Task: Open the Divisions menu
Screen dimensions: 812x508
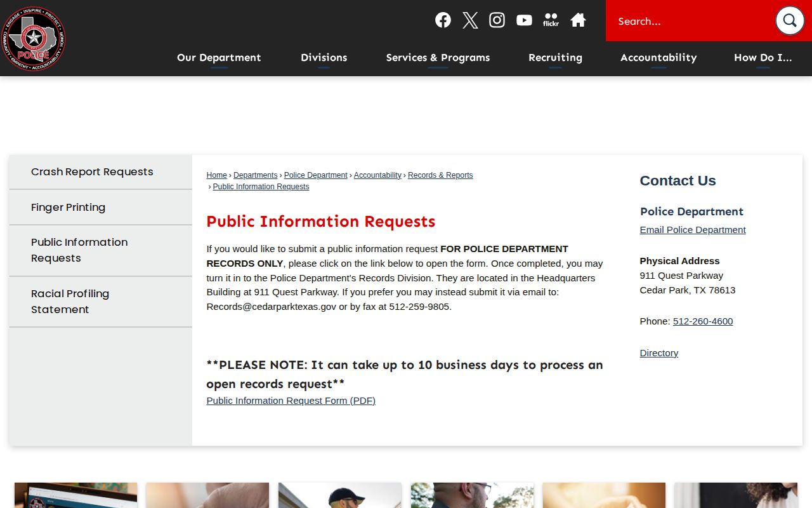Action: click(x=324, y=58)
